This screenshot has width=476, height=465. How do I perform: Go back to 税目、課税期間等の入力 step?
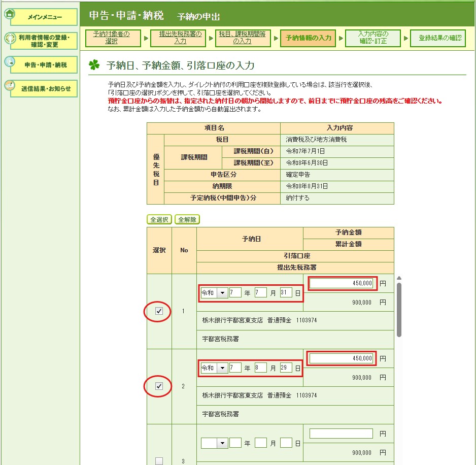pyautogui.click(x=243, y=38)
